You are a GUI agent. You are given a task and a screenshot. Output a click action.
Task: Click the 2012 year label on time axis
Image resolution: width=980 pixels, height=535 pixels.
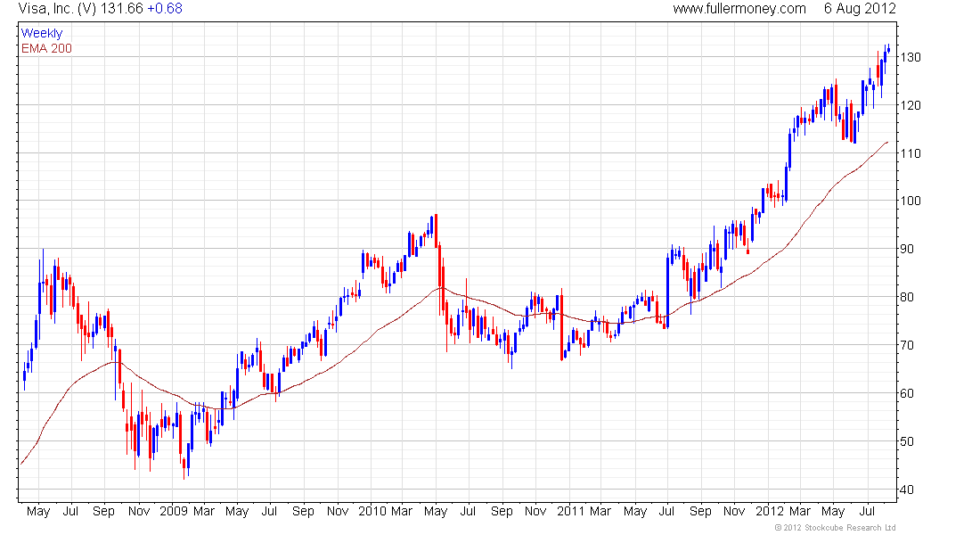click(770, 511)
